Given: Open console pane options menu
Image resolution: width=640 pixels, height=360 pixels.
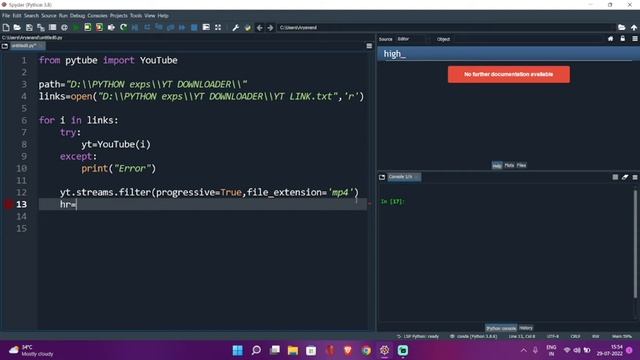Looking at the screenshot, I should point(635,177).
